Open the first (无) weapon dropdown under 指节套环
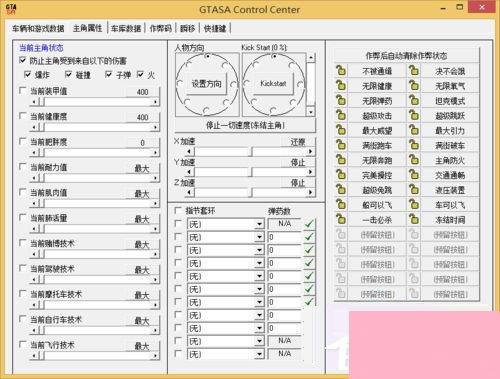Screen dimensions: 500x379 pos(259,224)
